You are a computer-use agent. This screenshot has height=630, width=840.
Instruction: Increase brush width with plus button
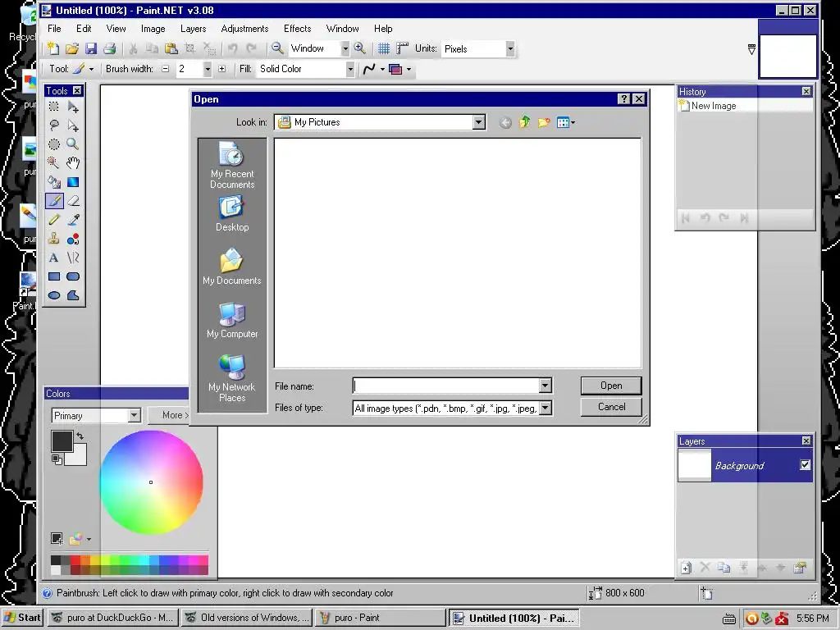(x=221, y=69)
